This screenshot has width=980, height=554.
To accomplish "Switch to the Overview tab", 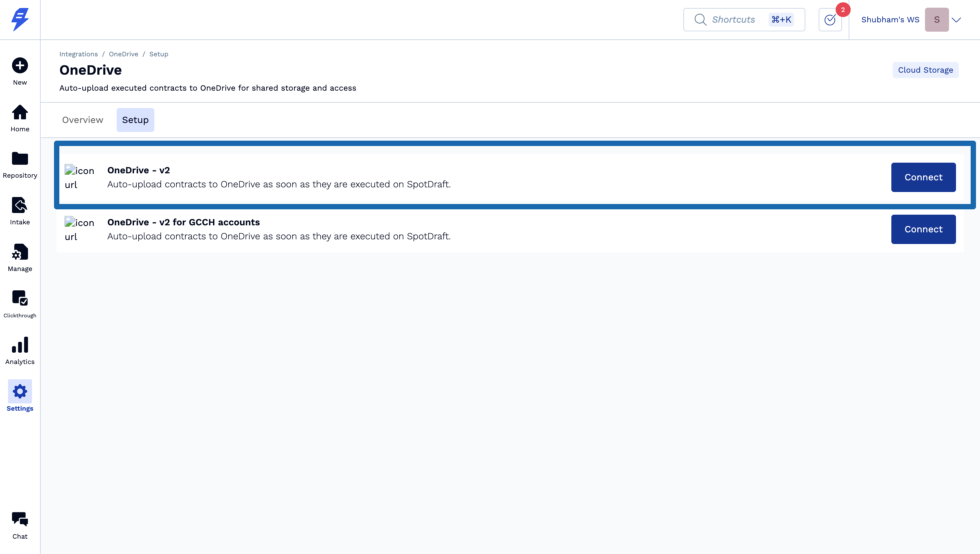I will 83,120.
